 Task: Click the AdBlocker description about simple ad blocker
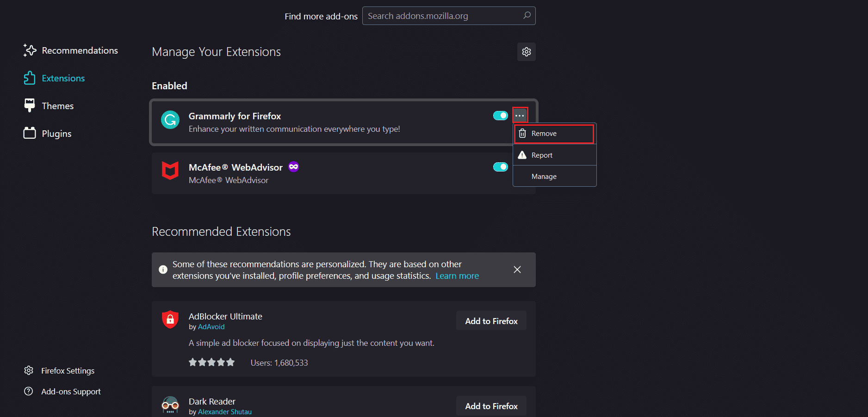311,343
